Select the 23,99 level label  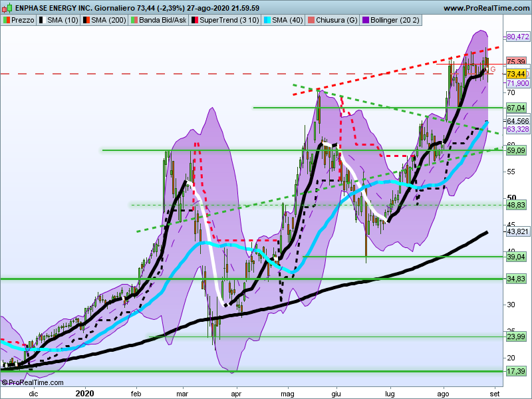pyautogui.click(x=516, y=336)
